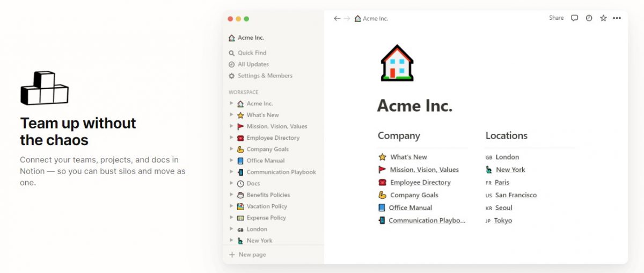
Task: Open the Communication Playbo... link on the page
Action: pyautogui.click(x=427, y=221)
